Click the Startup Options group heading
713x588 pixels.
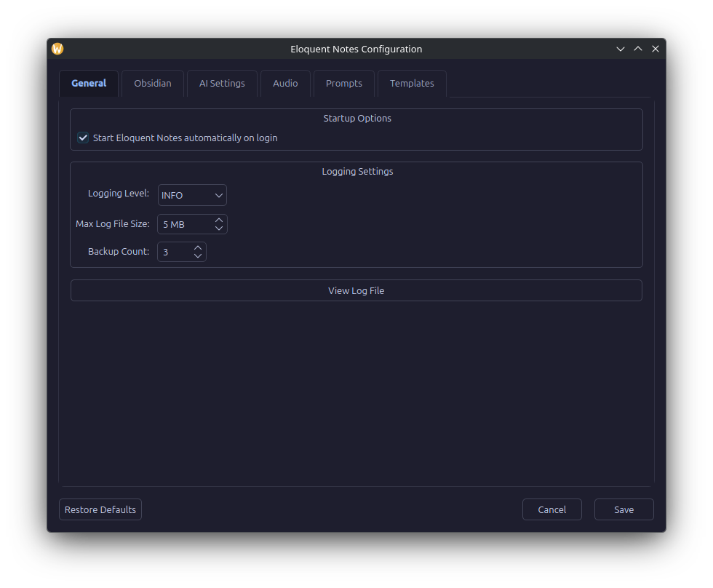click(x=357, y=118)
